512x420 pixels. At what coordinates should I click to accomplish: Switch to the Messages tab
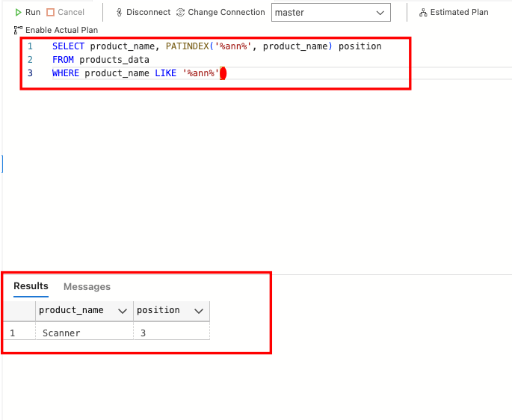pos(87,287)
